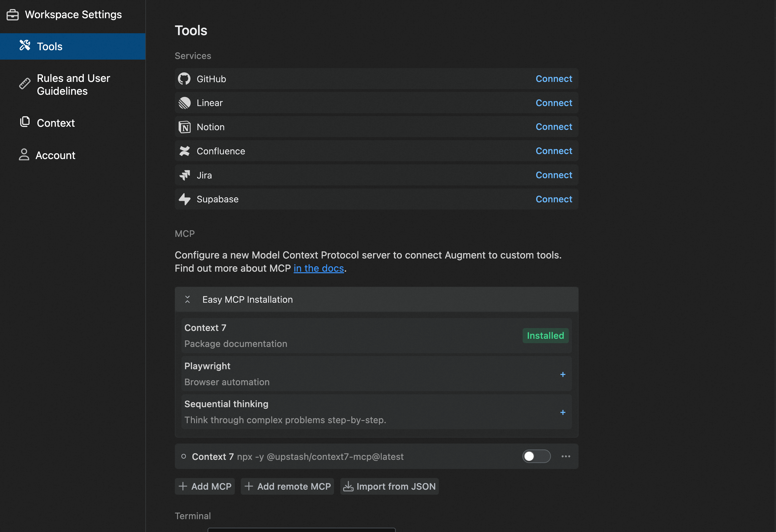This screenshot has width=776, height=532.
Task: Click the 'Easy MCP Installation' header text
Action: tap(247, 300)
